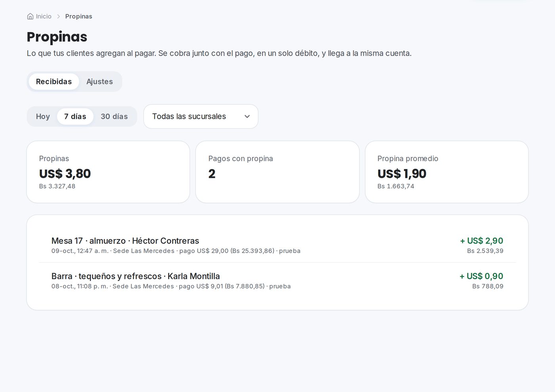555x392 pixels.
Task: Click the Pagos con propina label
Action: (x=241, y=158)
